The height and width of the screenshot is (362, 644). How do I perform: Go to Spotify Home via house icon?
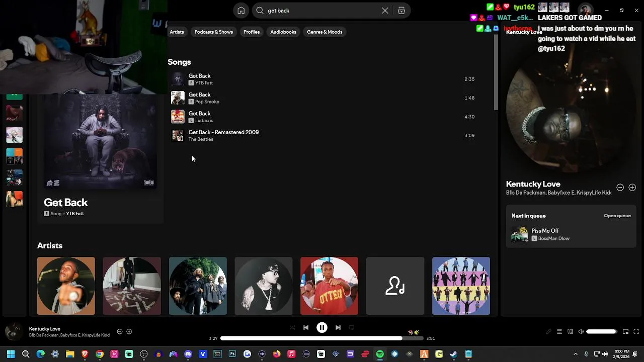(x=241, y=11)
